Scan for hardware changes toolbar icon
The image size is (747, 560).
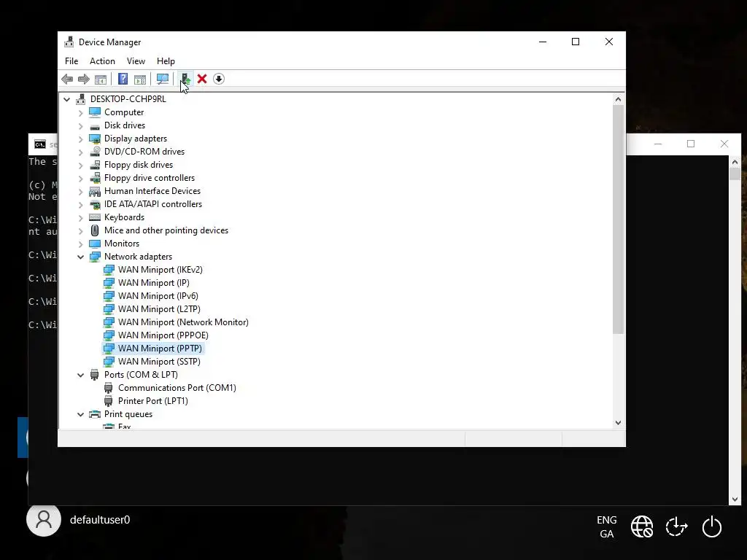pyautogui.click(x=163, y=79)
